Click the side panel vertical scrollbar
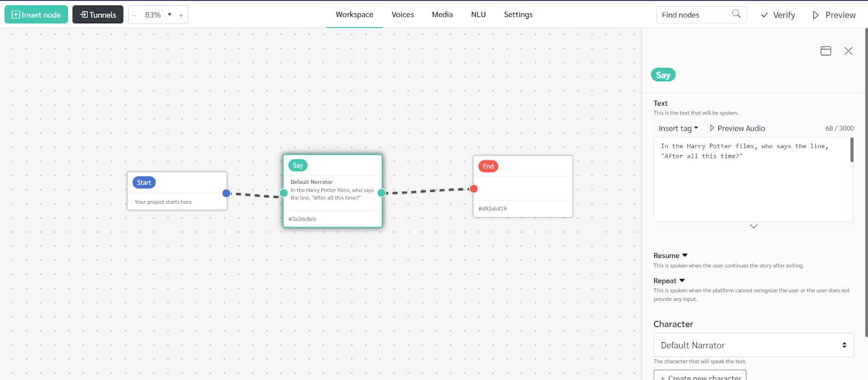868x380 pixels. [x=866, y=182]
